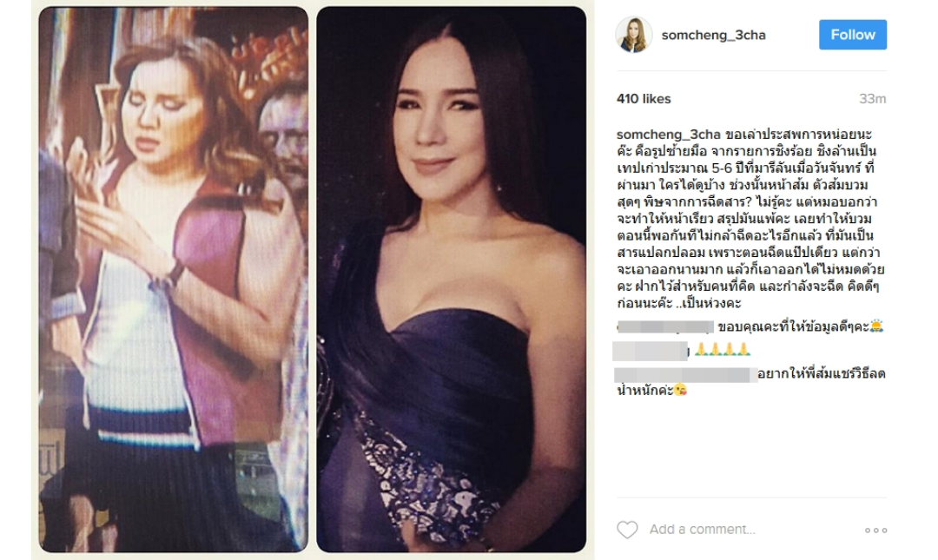Click the four praying hands emojis comment
Screen dimensions: 938x560
[722, 349]
